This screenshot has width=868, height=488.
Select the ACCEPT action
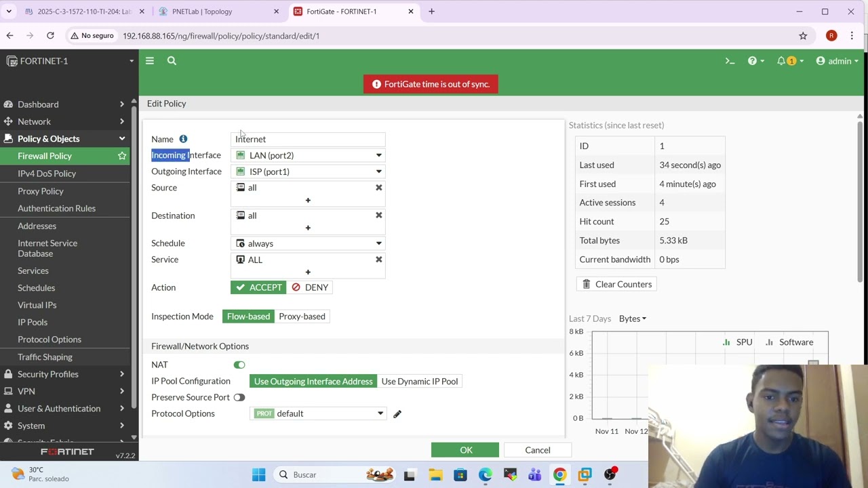point(258,287)
